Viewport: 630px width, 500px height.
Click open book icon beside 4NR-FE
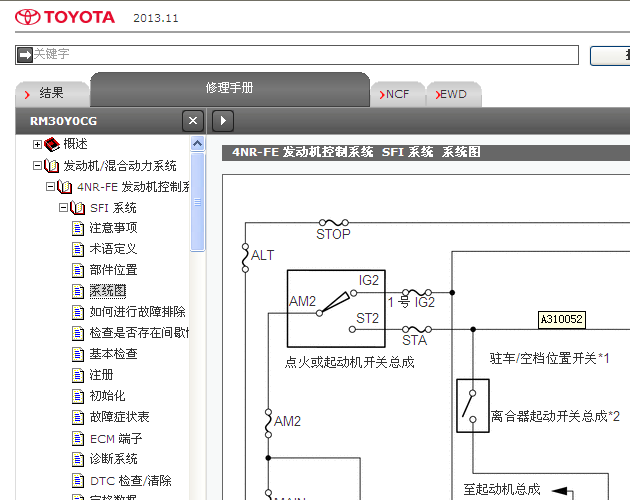pyautogui.click(x=65, y=186)
